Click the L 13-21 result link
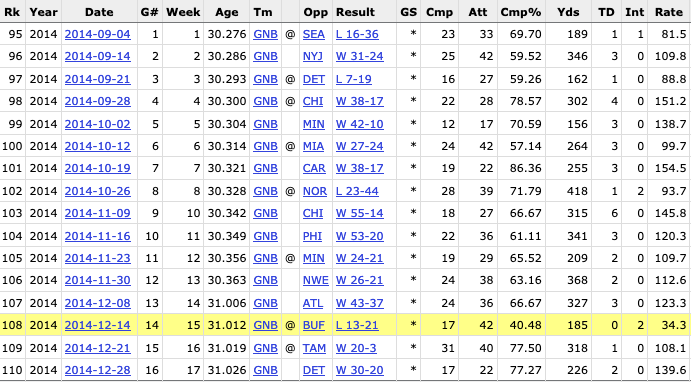The height and width of the screenshot is (382, 691). point(357,325)
